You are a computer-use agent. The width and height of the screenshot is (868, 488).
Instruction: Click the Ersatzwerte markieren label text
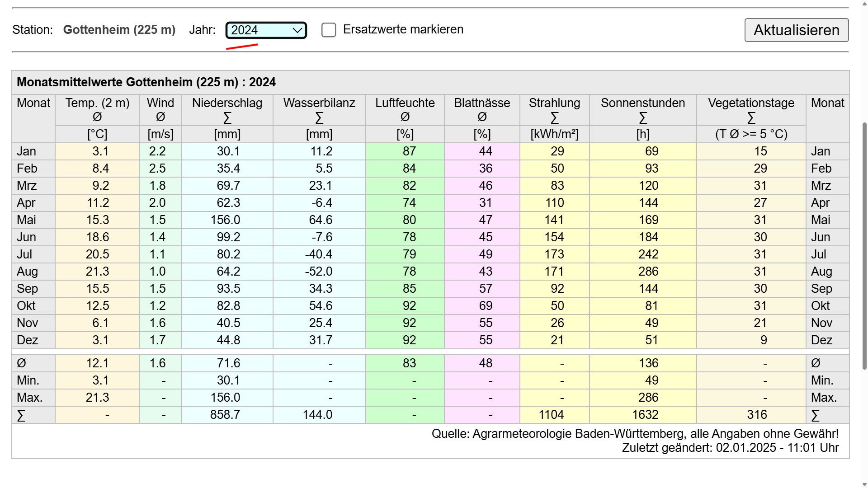click(403, 29)
